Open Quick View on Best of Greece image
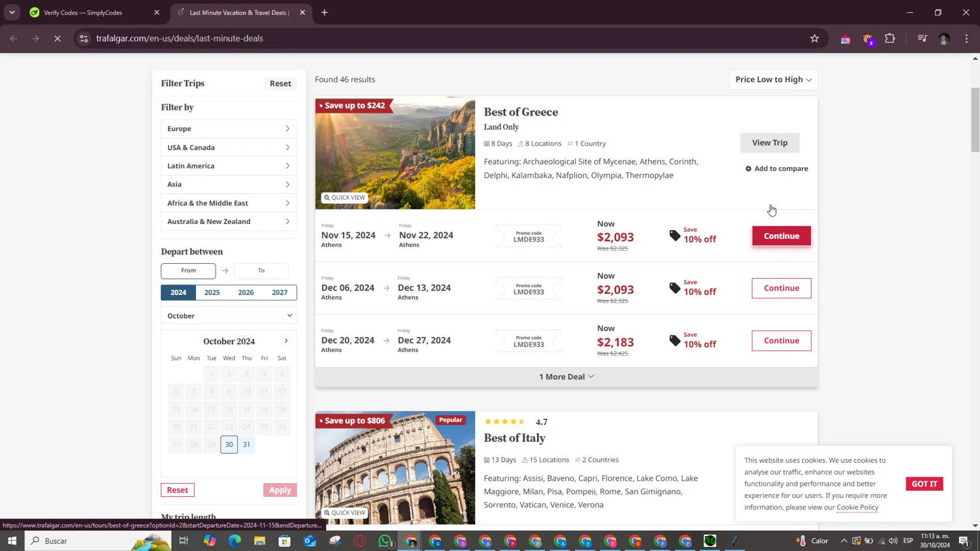 [x=344, y=198]
